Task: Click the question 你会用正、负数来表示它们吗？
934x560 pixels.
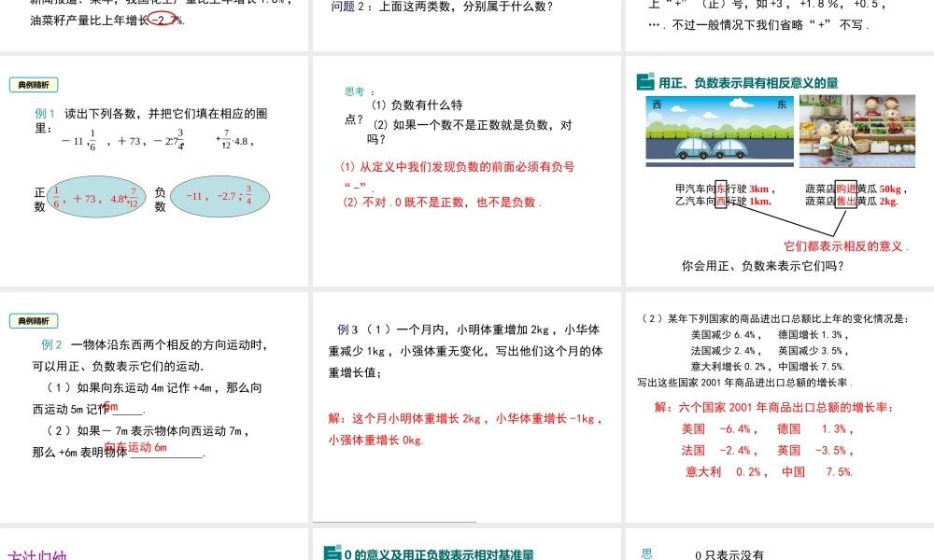Action: (x=763, y=266)
